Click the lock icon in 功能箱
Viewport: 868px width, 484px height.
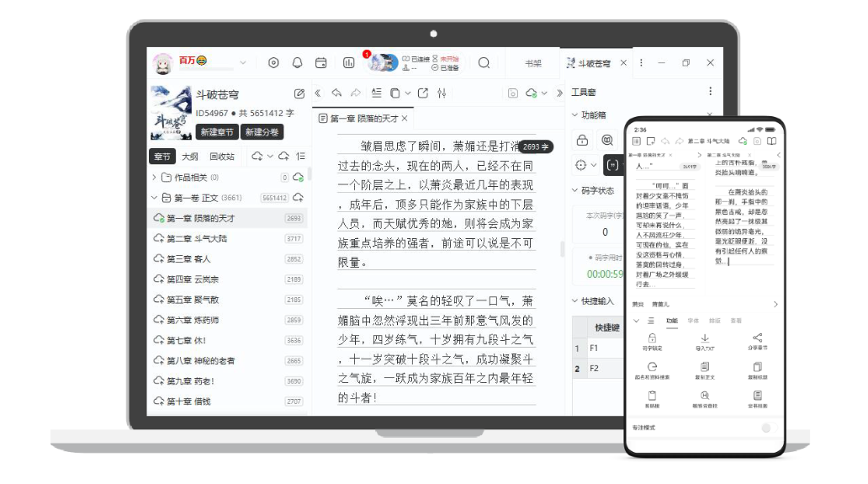pos(582,140)
